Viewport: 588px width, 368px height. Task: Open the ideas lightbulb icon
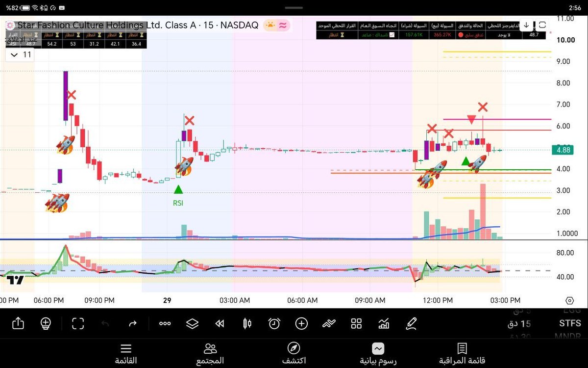46,323
